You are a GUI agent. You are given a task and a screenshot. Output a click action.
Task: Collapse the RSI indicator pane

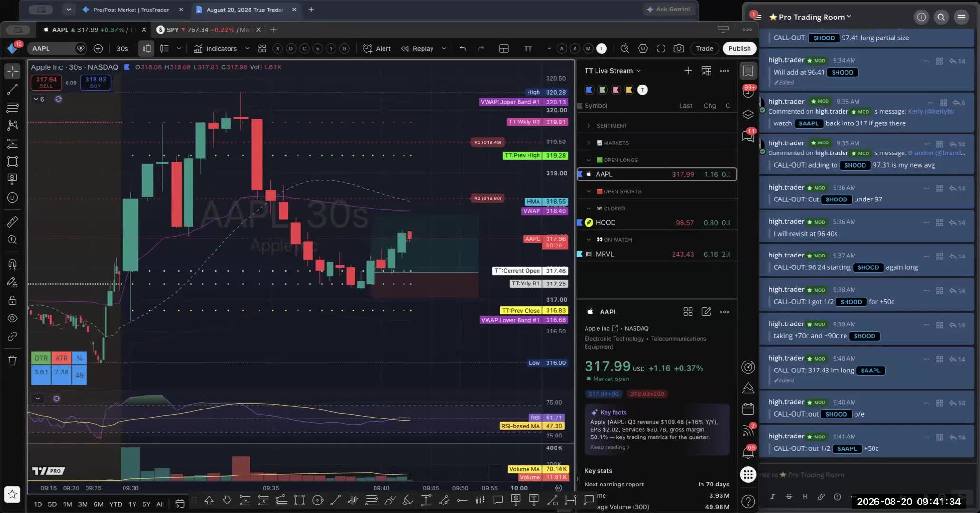pyautogui.click(x=38, y=399)
